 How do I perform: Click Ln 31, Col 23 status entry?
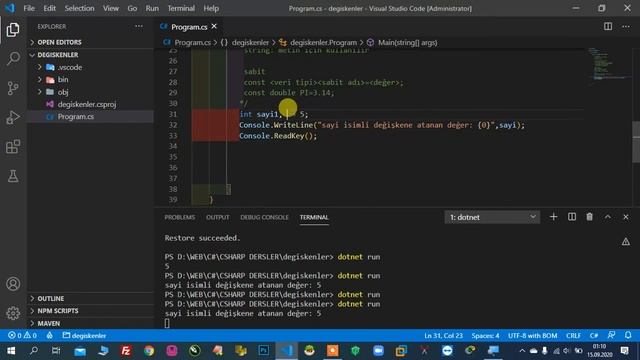coord(443,336)
